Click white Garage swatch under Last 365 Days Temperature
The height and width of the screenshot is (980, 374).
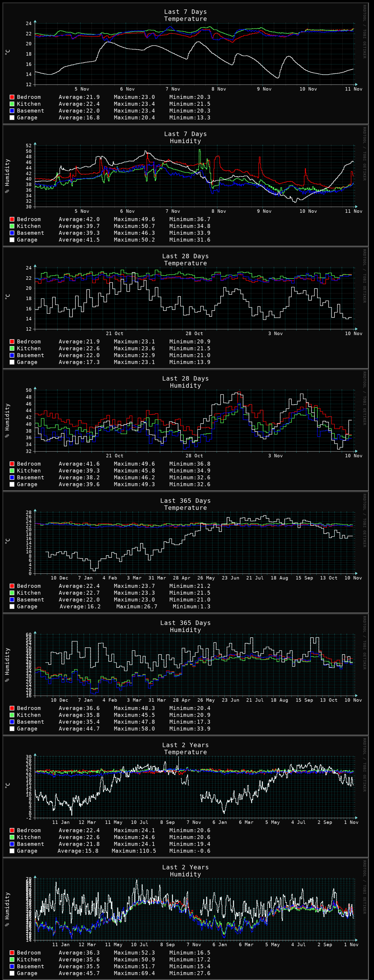click(12, 606)
